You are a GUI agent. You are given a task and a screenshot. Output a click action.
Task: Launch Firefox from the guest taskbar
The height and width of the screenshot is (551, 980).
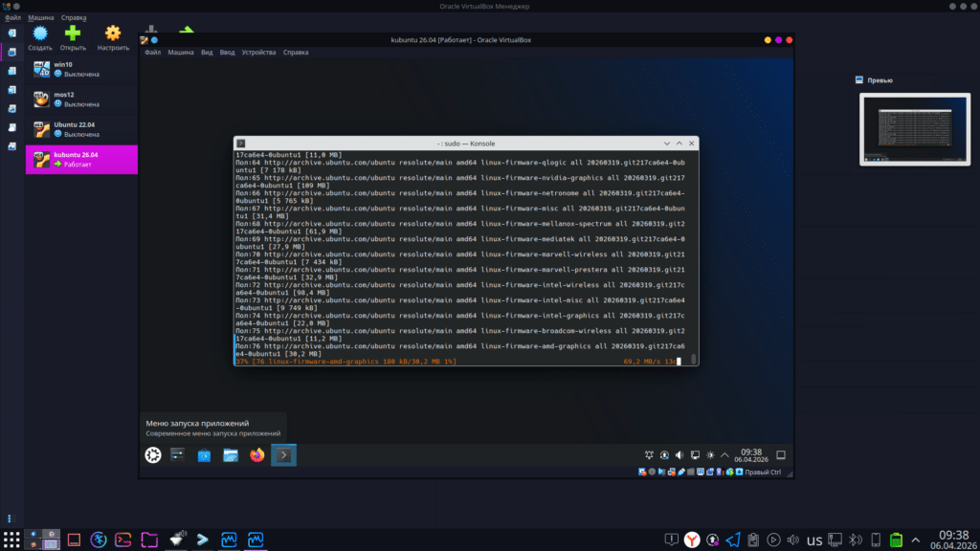click(x=256, y=456)
